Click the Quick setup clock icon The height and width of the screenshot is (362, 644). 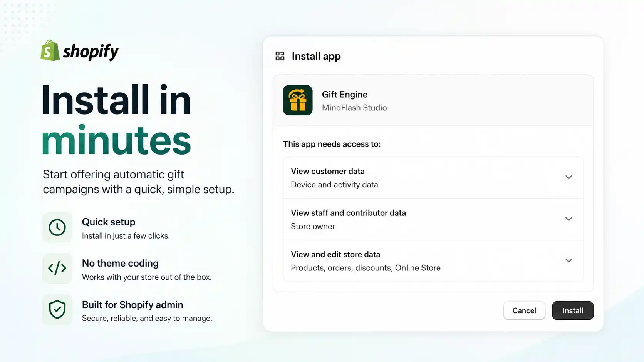[x=57, y=227]
